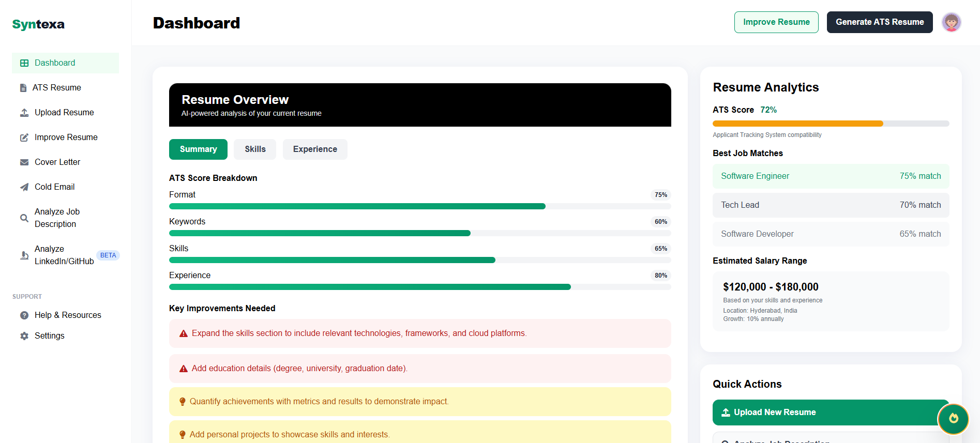Open the Settings gear icon
Viewport: 980px width, 443px height.
(24, 335)
